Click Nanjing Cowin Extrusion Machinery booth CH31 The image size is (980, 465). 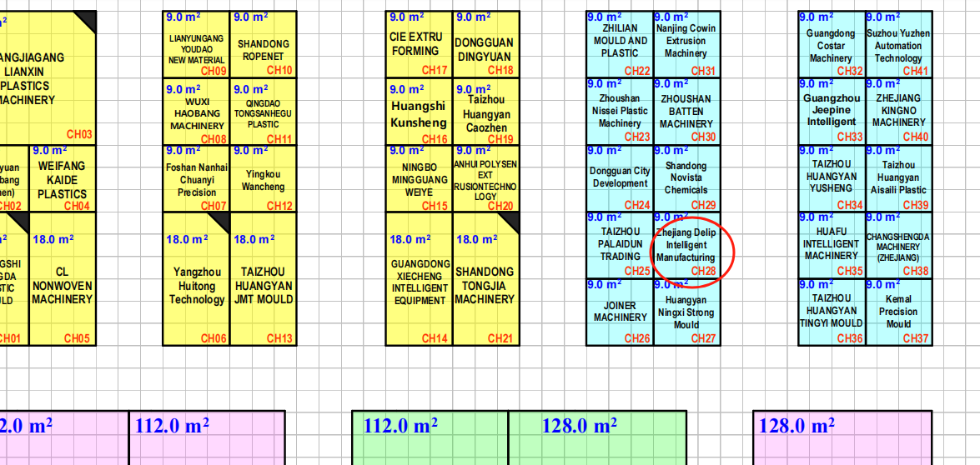point(686,44)
